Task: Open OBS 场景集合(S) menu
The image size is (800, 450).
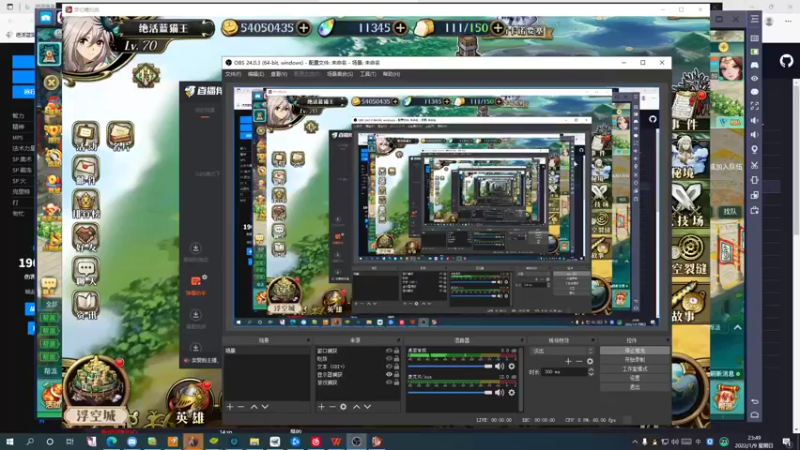Action: pyautogui.click(x=340, y=74)
